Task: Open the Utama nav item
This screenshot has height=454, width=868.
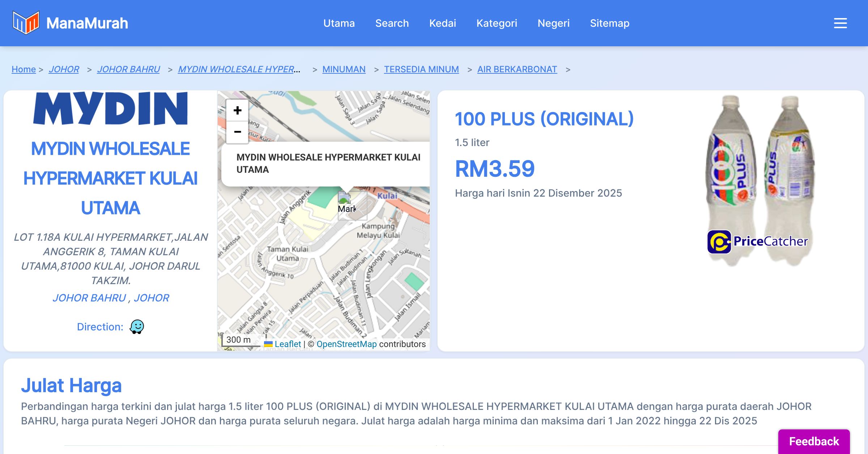Action: click(339, 23)
